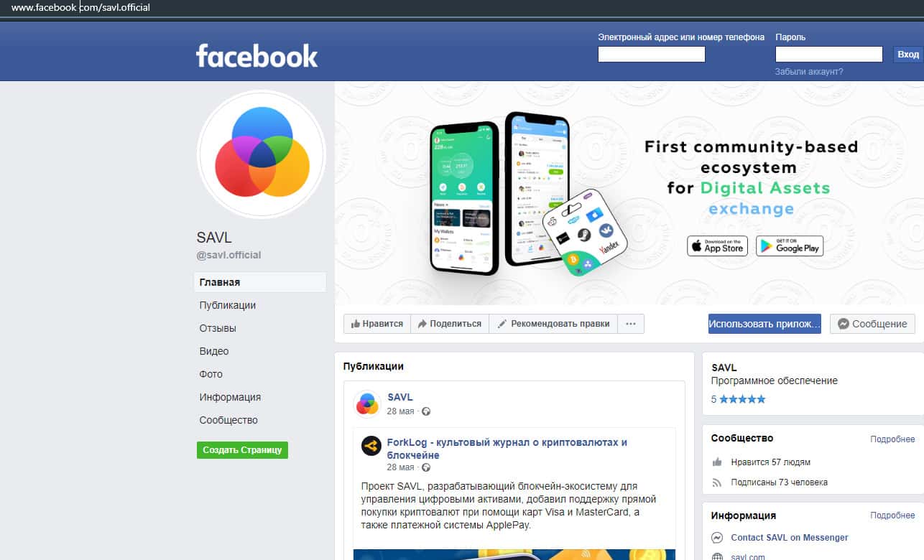This screenshot has width=924, height=560.
Task: Open the SAVL profile picture
Action: click(x=262, y=154)
